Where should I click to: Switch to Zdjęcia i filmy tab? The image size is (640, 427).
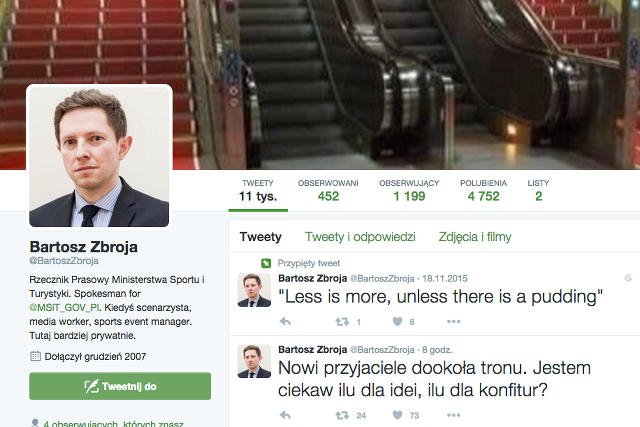(x=475, y=237)
